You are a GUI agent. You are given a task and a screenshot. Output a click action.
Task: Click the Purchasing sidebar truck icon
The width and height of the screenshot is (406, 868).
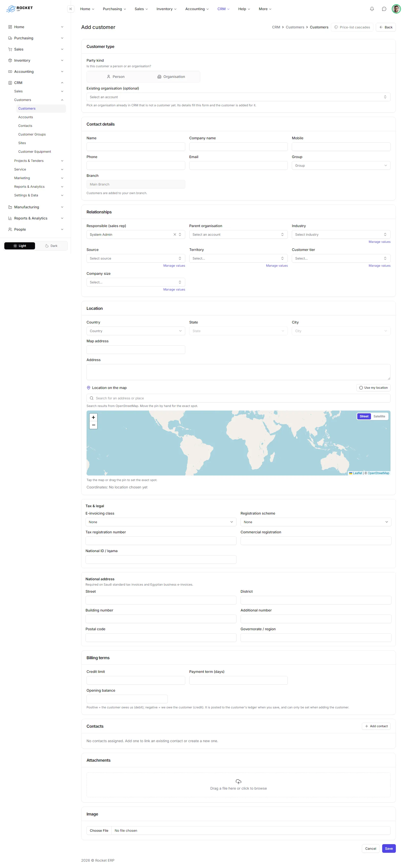[x=10, y=38]
